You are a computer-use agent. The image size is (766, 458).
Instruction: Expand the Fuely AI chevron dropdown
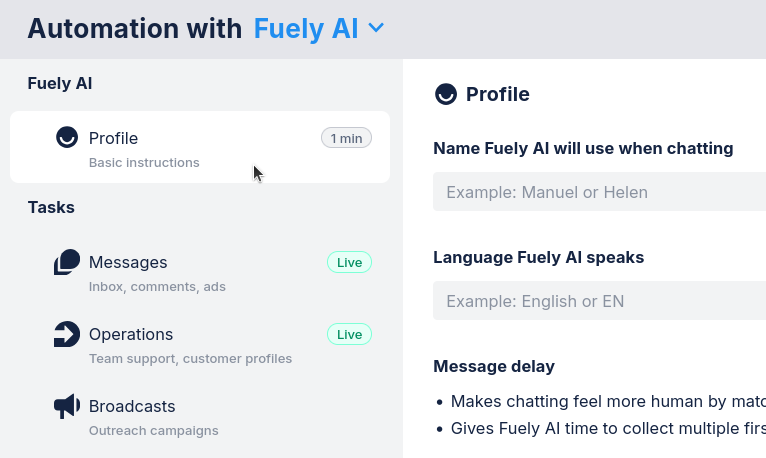click(376, 28)
